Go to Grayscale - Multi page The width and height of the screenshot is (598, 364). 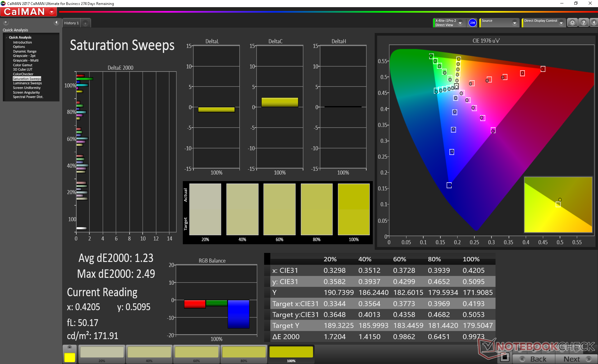tap(26, 60)
